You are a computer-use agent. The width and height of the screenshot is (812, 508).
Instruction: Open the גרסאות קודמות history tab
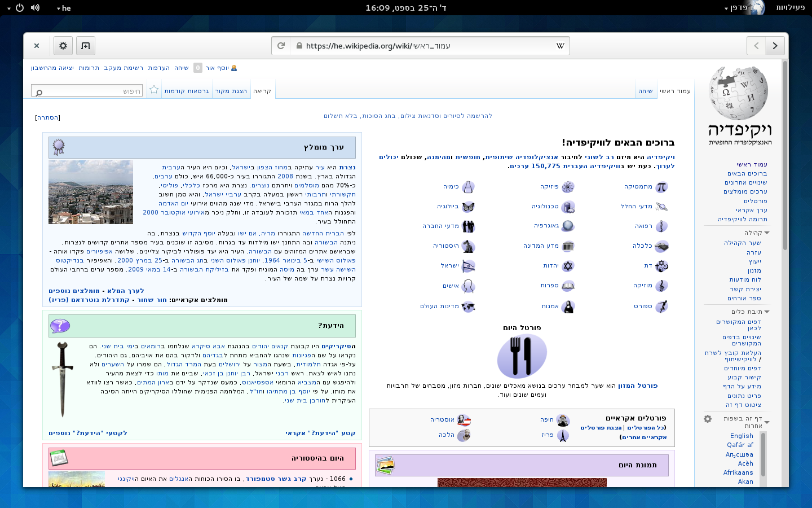point(187,91)
